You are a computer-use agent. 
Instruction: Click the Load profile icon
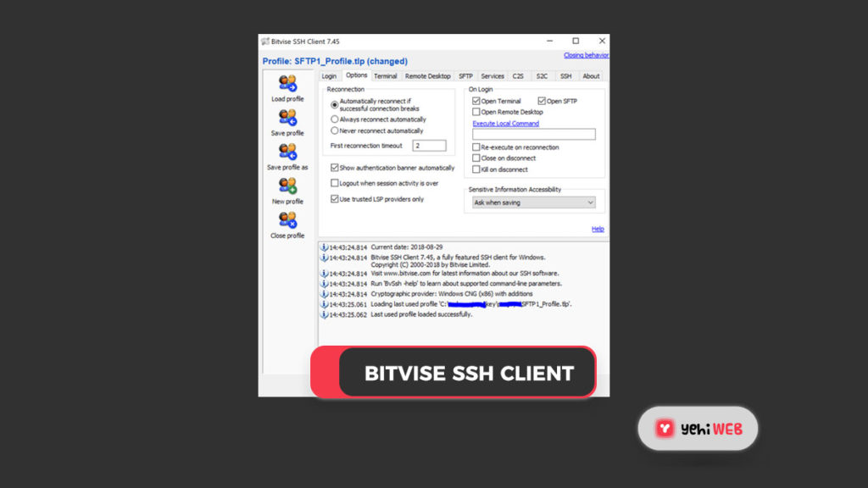287,84
